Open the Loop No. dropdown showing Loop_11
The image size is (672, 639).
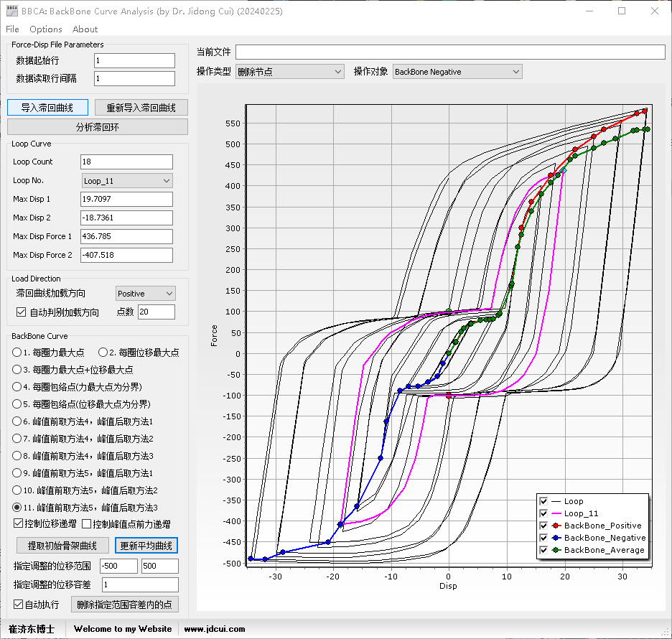point(127,181)
